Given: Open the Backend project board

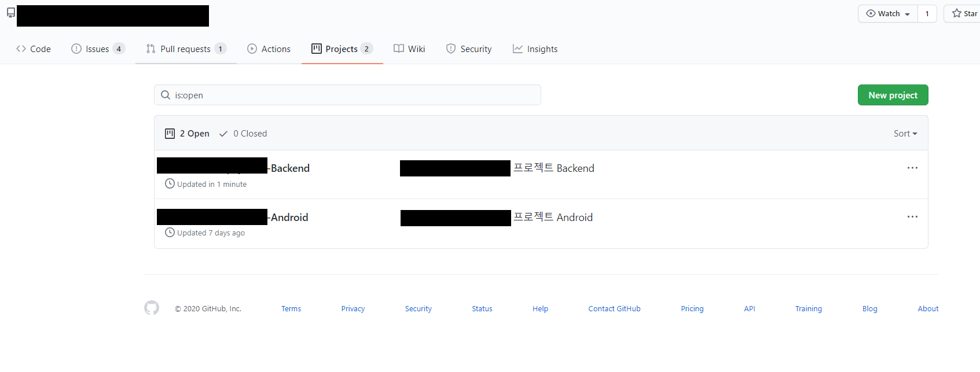Looking at the screenshot, I should click(x=233, y=168).
